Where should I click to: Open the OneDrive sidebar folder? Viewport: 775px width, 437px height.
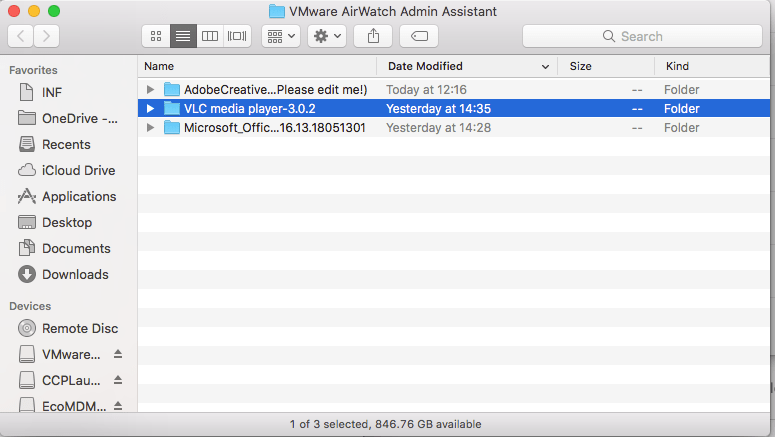point(80,119)
